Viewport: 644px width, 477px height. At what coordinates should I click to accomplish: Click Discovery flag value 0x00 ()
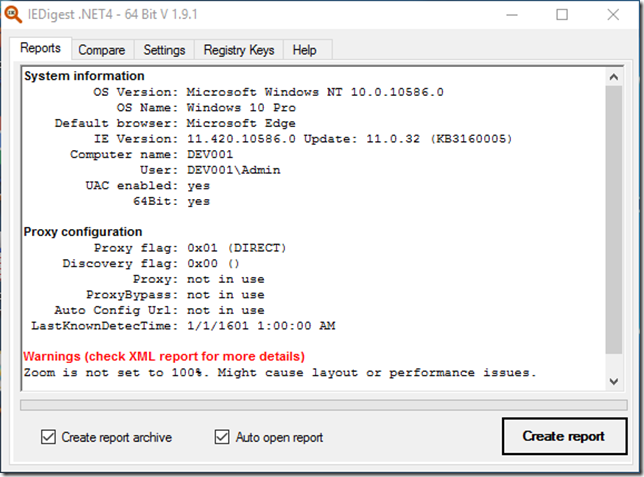[213, 264]
